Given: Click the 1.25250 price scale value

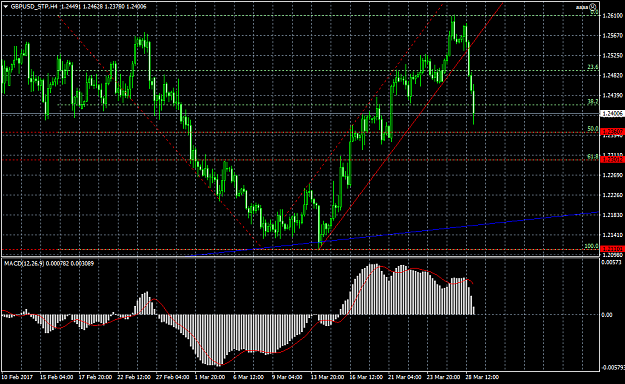Looking at the screenshot, I should tap(613, 55).
